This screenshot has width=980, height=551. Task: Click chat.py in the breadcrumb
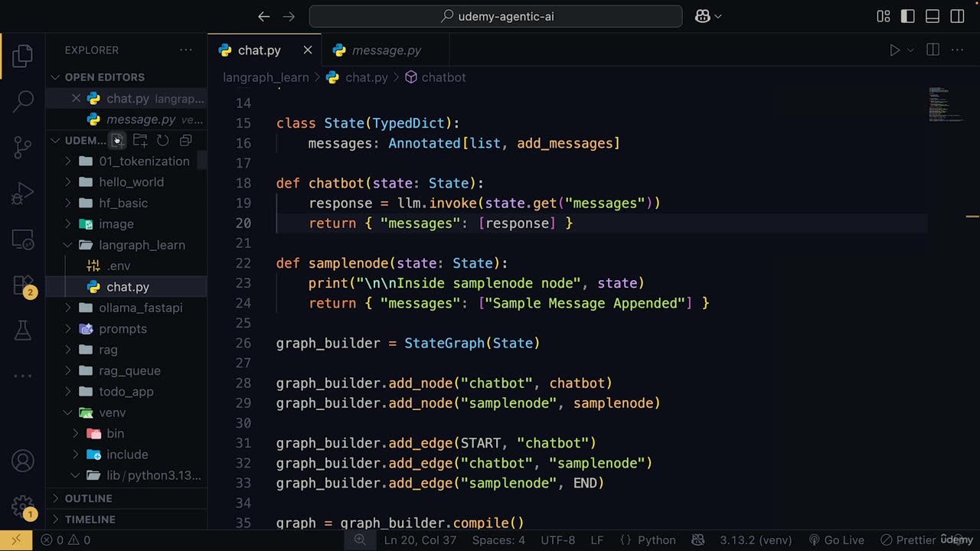(x=358, y=77)
